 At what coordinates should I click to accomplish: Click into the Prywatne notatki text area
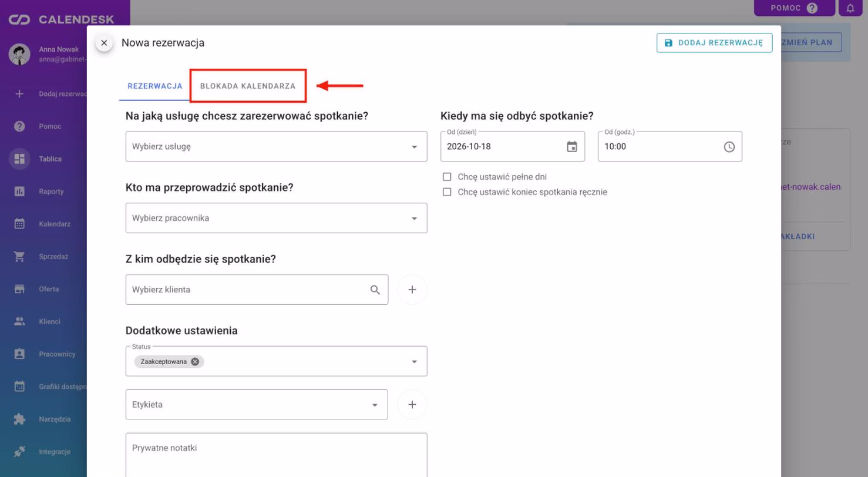click(277, 455)
